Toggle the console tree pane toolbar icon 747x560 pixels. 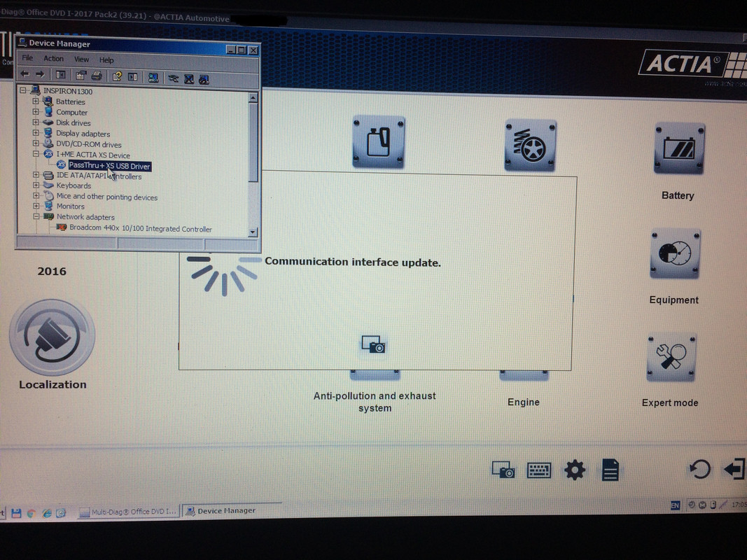(60, 75)
